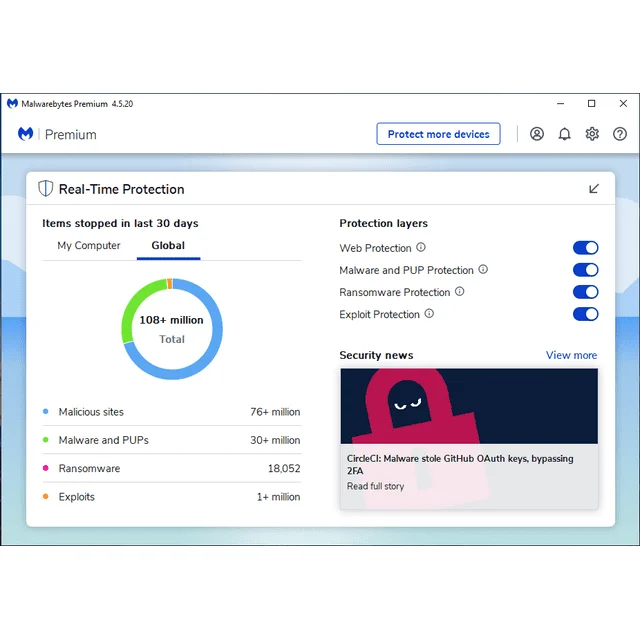The height and width of the screenshot is (640, 640).
Task: Click the Protection layers heading
Action: (x=383, y=223)
